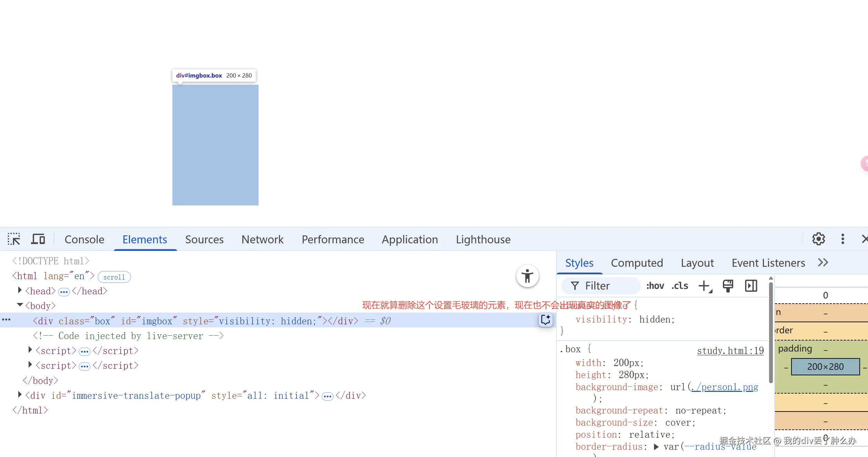Toggle the .cls element classes panel

coord(679,286)
